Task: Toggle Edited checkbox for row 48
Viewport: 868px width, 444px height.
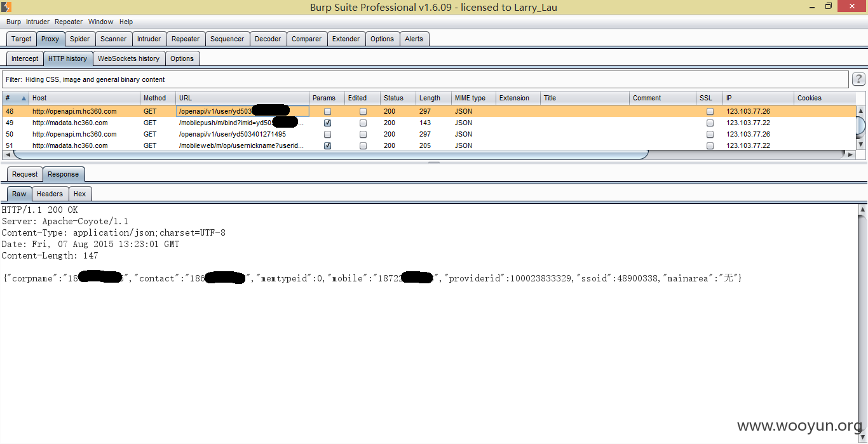Action: (x=363, y=111)
